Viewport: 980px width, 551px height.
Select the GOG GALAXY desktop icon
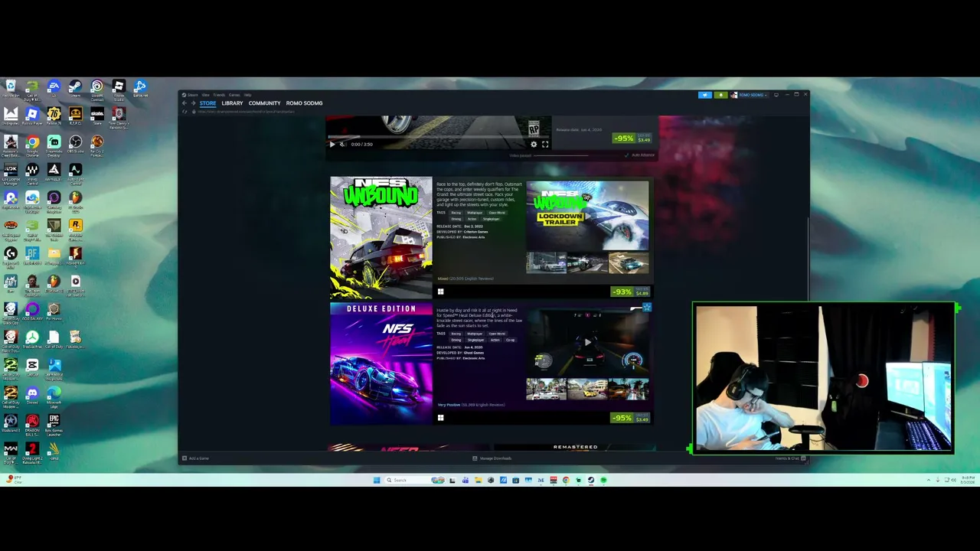[32, 311]
